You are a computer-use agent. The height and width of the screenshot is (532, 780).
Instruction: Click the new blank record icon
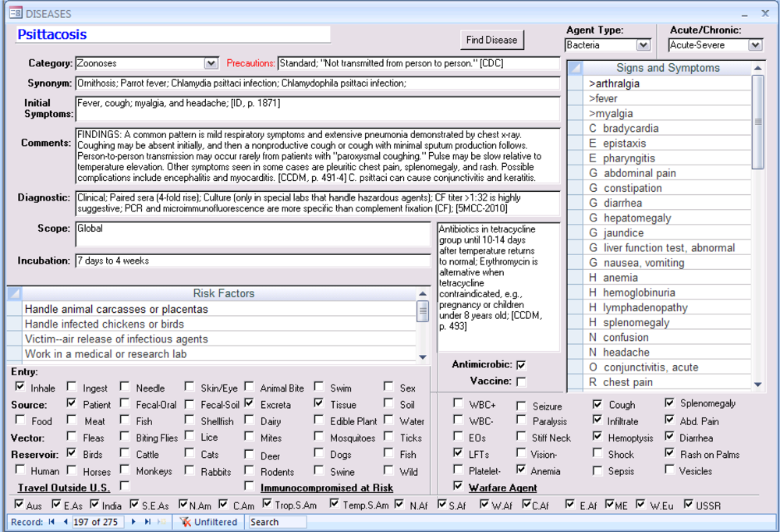[162, 522]
